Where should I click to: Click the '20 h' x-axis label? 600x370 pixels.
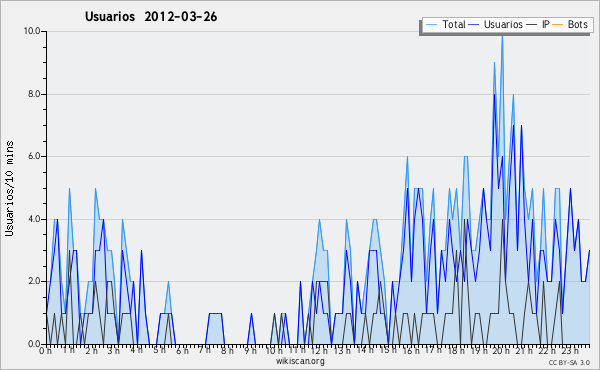click(x=501, y=351)
